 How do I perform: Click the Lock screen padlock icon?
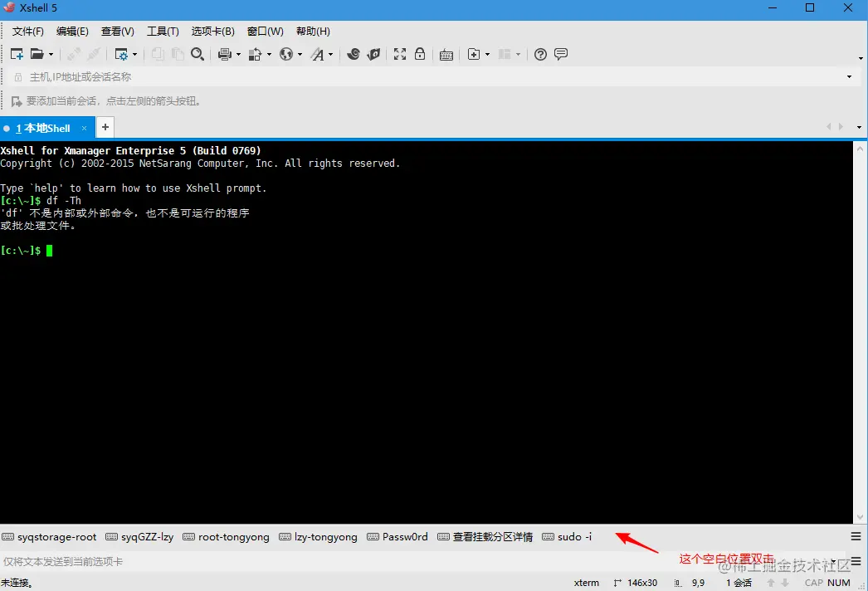coord(420,54)
